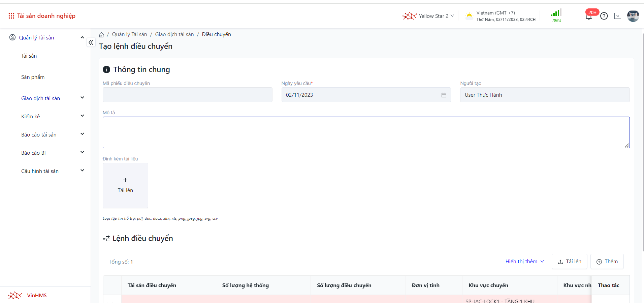Click the Thêm button
Viewport: 644px width, 303px height.
pos(607,262)
